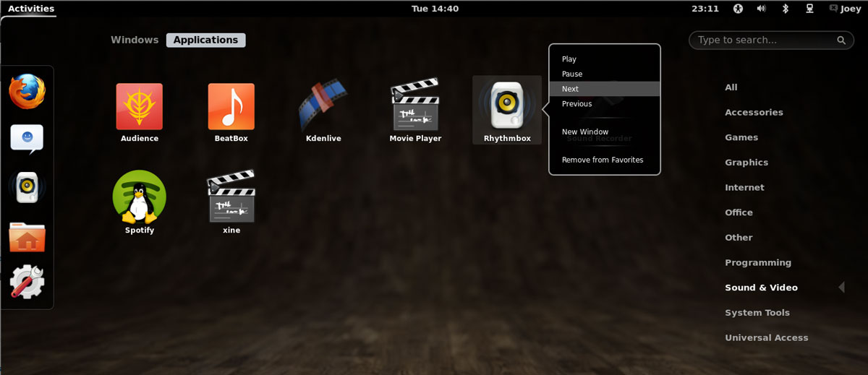Switch to the Windows tab

pyautogui.click(x=135, y=40)
